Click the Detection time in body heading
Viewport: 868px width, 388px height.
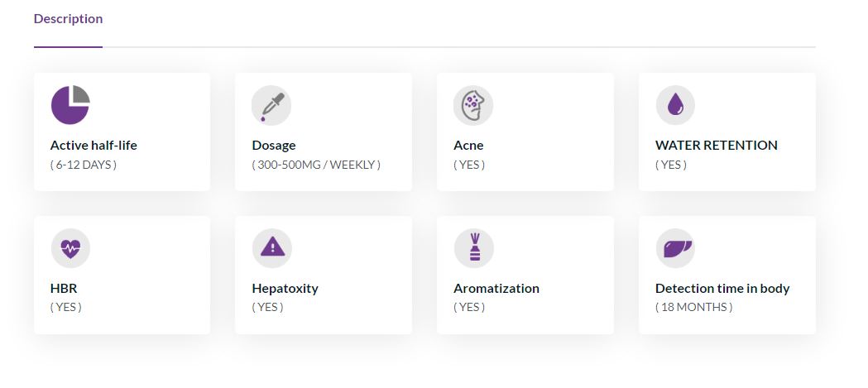point(722,289)
